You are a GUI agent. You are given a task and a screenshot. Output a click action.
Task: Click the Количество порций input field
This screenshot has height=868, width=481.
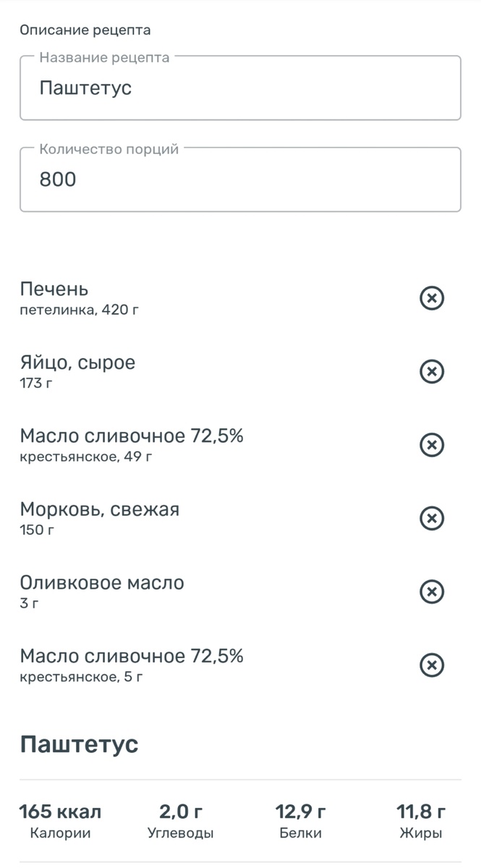240,179
